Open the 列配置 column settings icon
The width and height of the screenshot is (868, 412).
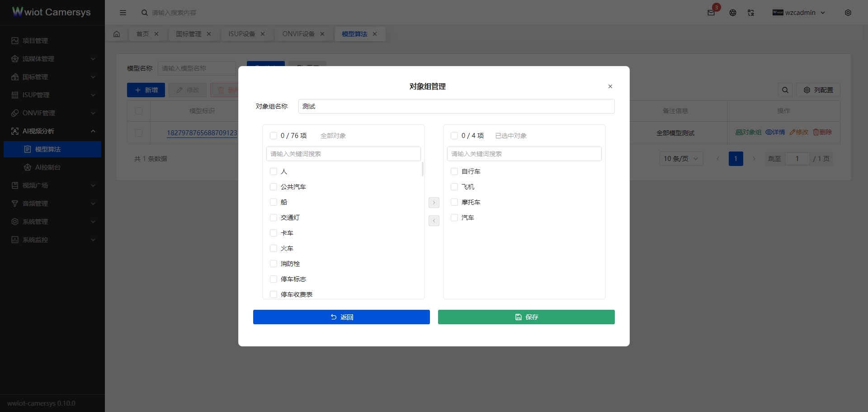[x=818, y=90]
